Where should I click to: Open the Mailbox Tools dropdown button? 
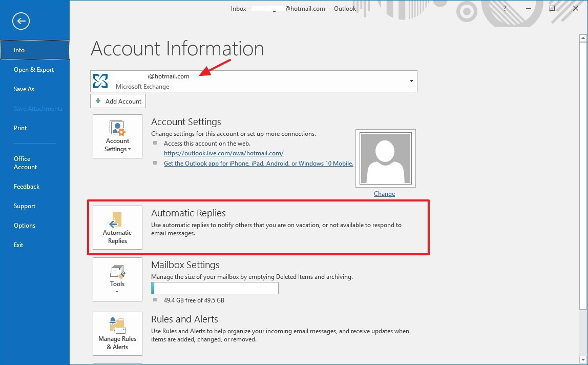coord(117,279)
